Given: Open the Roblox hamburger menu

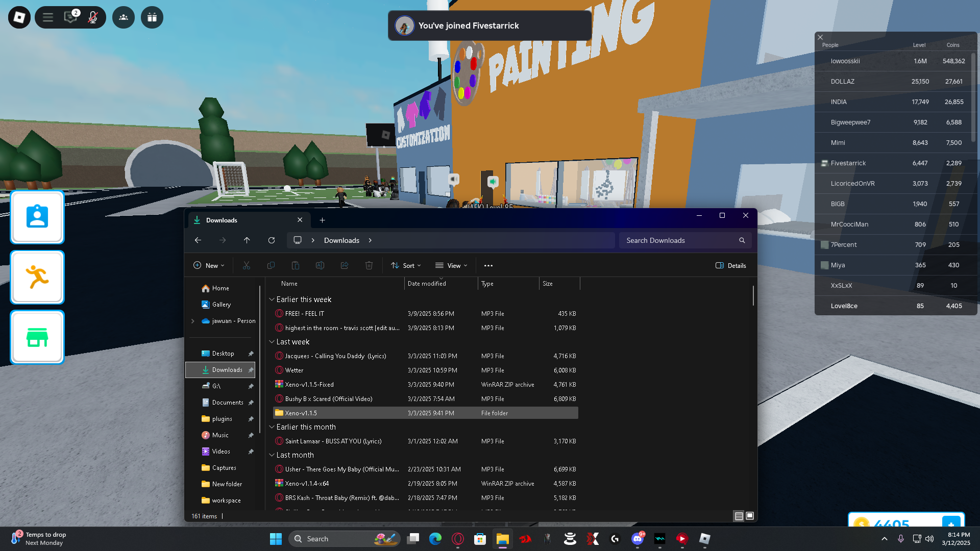Looking at the screenshot, I should pyautogui.click(x=48, y=17).
